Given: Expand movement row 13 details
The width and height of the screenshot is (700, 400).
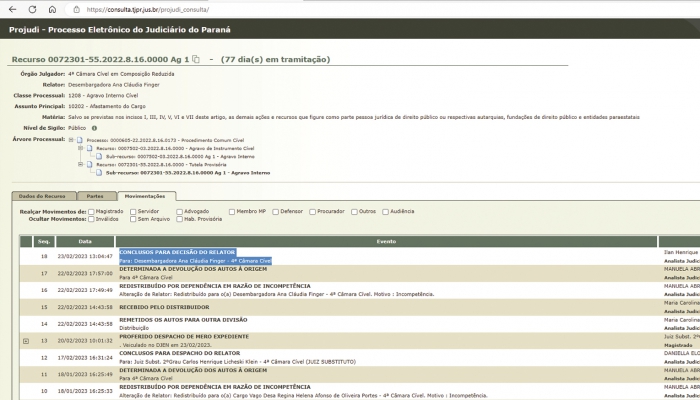Looking at the screenshot, I should click(x=25, y=341).
